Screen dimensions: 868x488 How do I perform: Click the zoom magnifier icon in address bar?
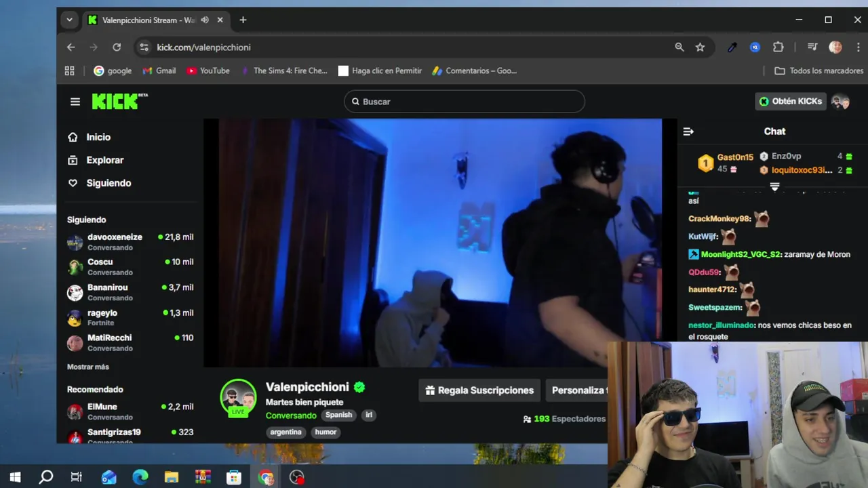[679, 47]
